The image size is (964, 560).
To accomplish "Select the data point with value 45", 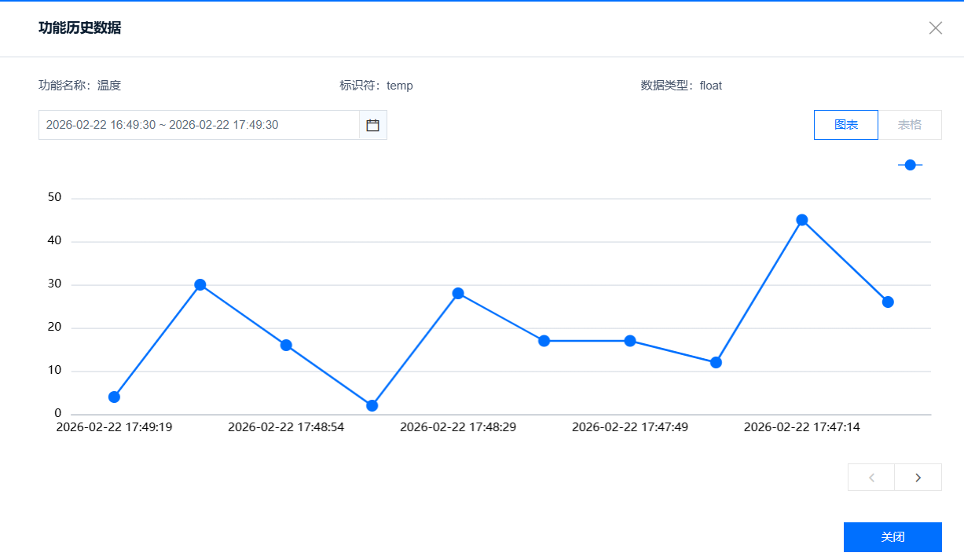I will 801,220.
